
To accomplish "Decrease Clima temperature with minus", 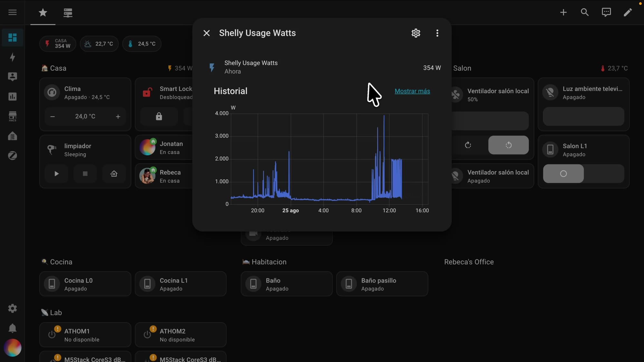I will point(52,116).
